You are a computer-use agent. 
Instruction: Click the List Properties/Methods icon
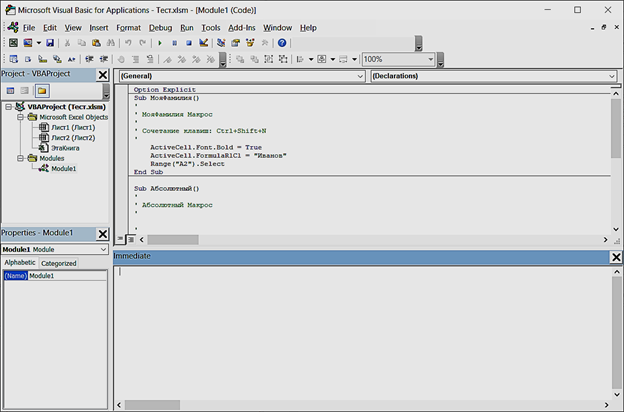point(14,59)
